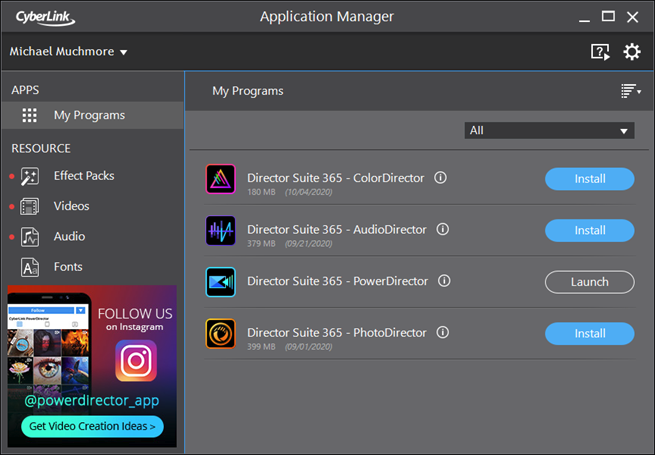
Task: Select My Programs in the sidebar
Action: point(92,115)
